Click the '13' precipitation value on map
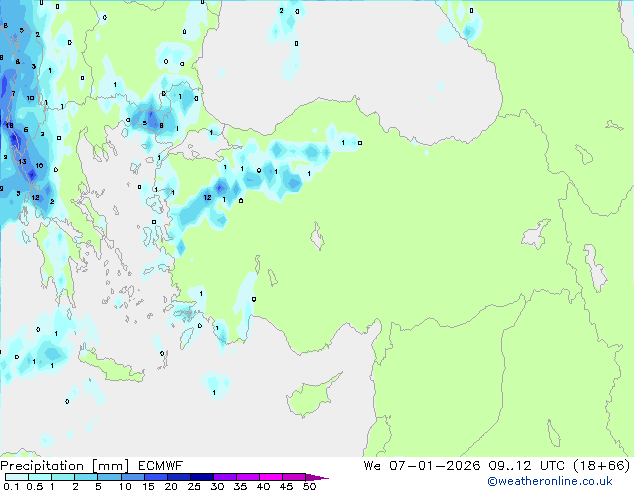 point(22,161)
